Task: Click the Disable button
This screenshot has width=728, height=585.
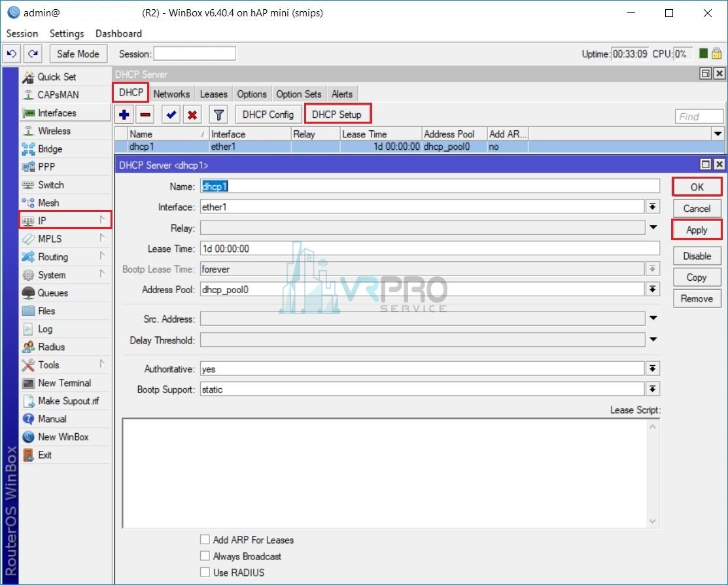Action: pyautogui.click(x=697, y=256)
